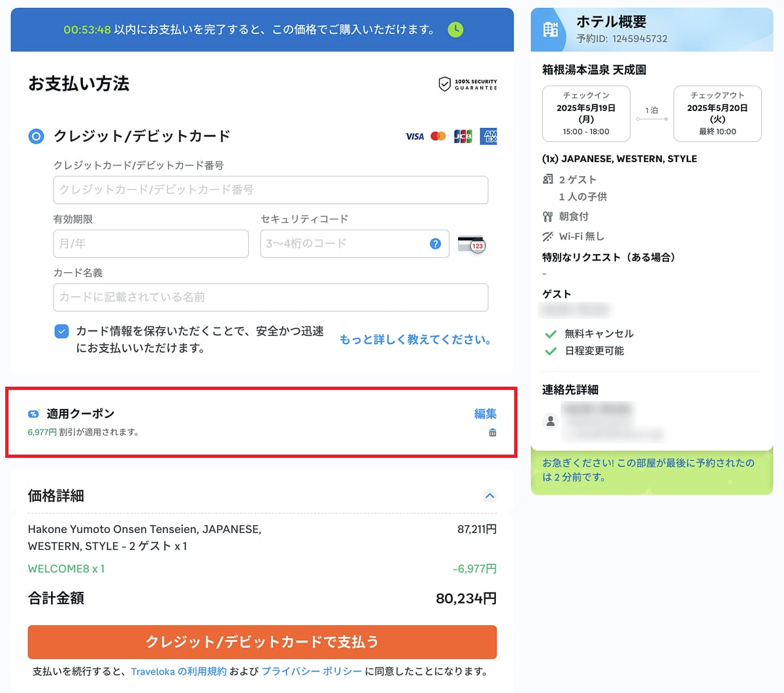Click the 100% security guarantee shield badge
Screen dimensions: 784x693
[x=468, y=84]
